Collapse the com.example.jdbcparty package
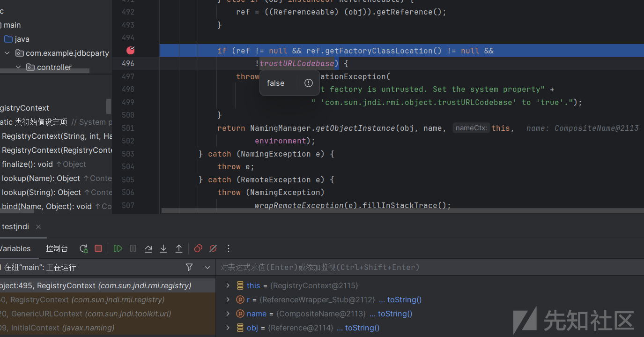 click(7, 53)
